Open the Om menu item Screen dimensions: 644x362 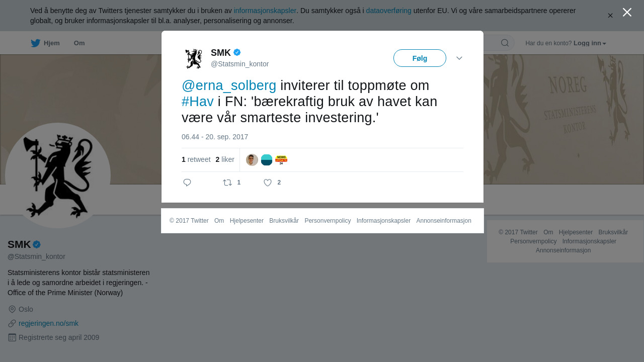[79, 43]
